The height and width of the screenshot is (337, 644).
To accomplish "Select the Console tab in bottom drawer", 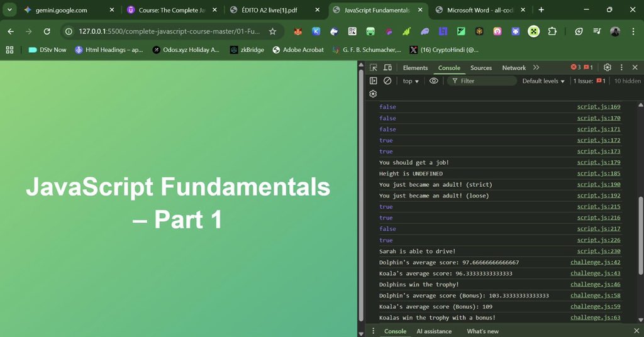I will pos(395,331).
